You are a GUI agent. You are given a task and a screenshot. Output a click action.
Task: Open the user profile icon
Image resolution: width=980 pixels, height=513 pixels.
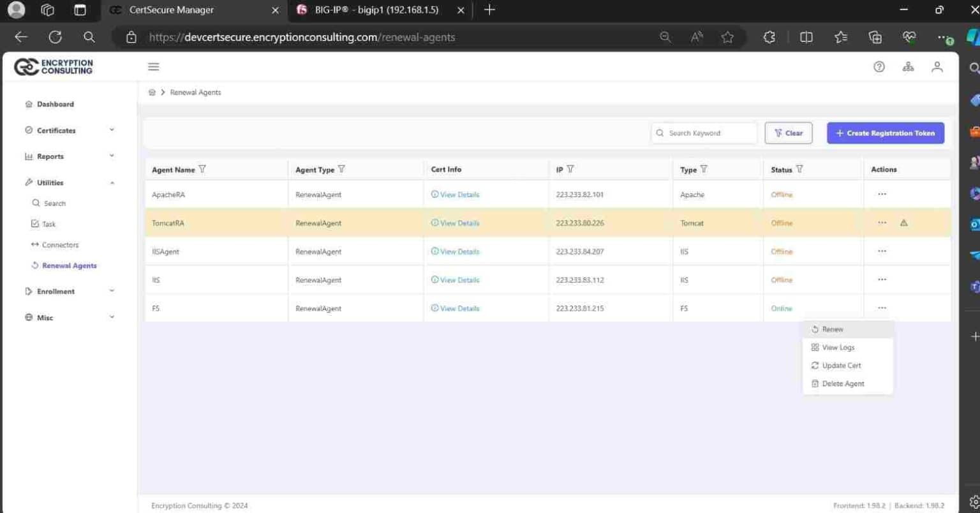click(x=937, y=66)
